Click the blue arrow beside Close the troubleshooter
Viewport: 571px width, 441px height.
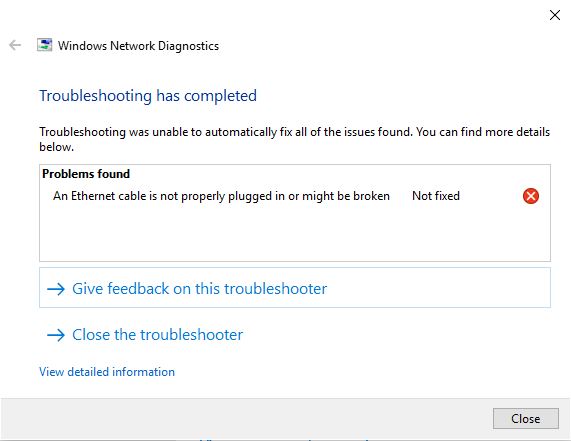56,335
